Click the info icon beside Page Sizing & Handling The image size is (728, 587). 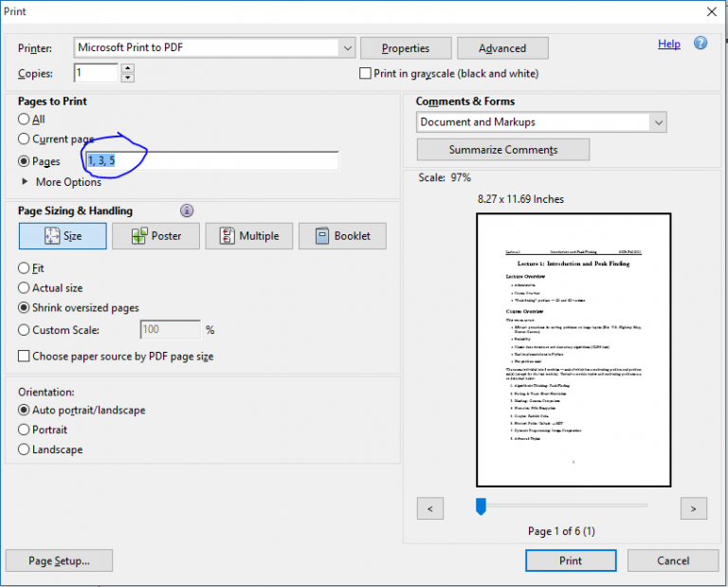(x=187, y=211)
